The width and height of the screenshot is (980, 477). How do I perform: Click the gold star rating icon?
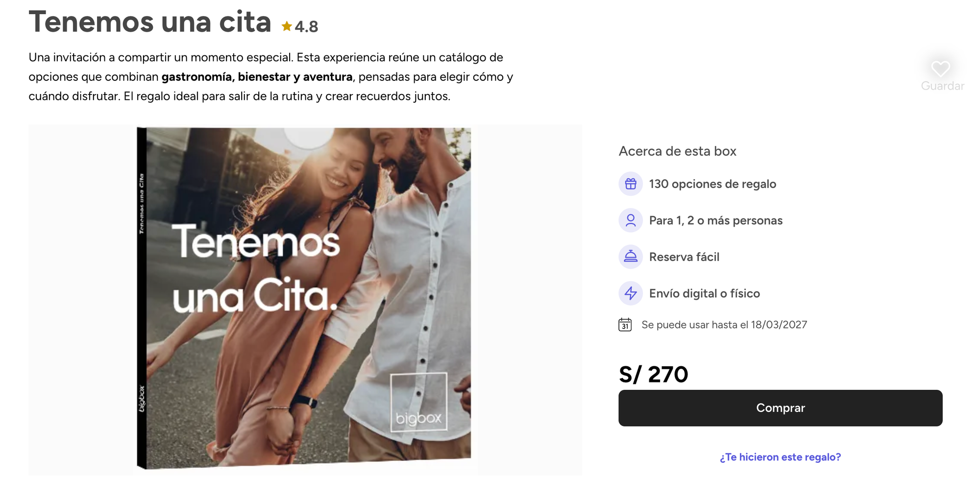click(287, 26)
